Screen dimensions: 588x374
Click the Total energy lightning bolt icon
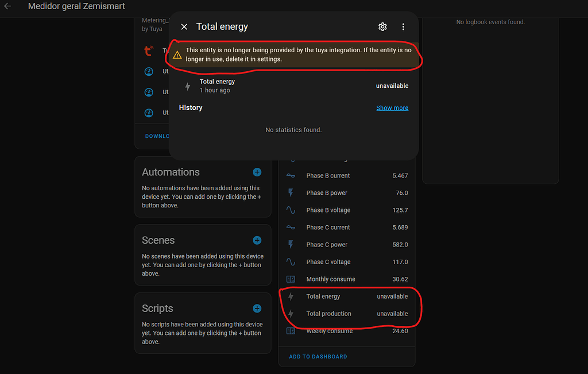point(291,296)
